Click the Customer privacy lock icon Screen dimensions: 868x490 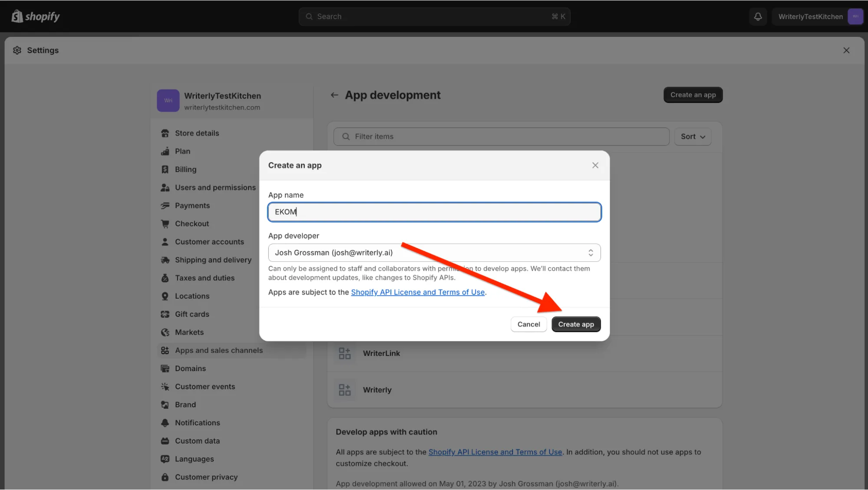(165, 477)
